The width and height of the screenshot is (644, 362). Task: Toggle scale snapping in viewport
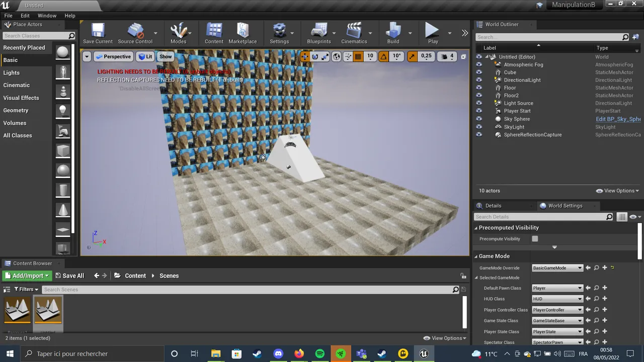coord(412,56)
